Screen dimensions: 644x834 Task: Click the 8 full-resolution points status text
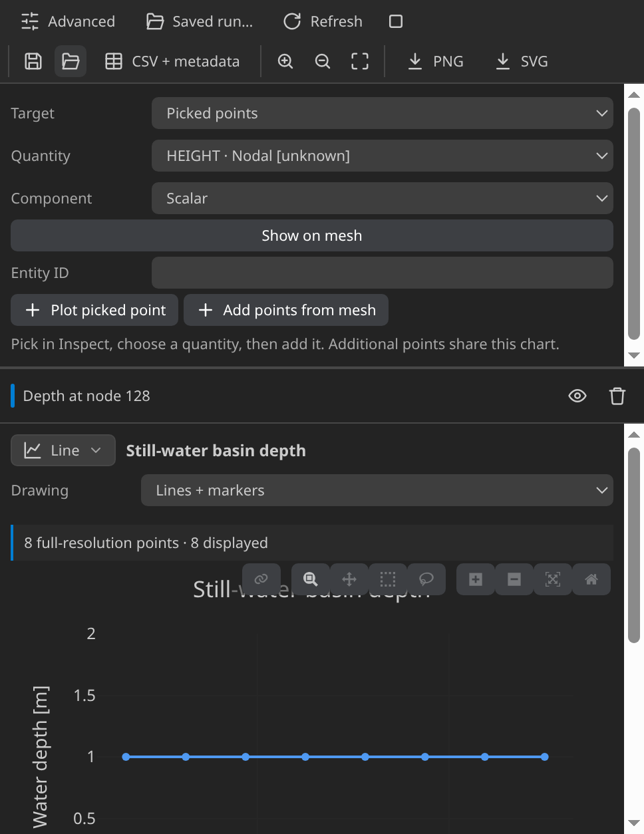(146, 543)
